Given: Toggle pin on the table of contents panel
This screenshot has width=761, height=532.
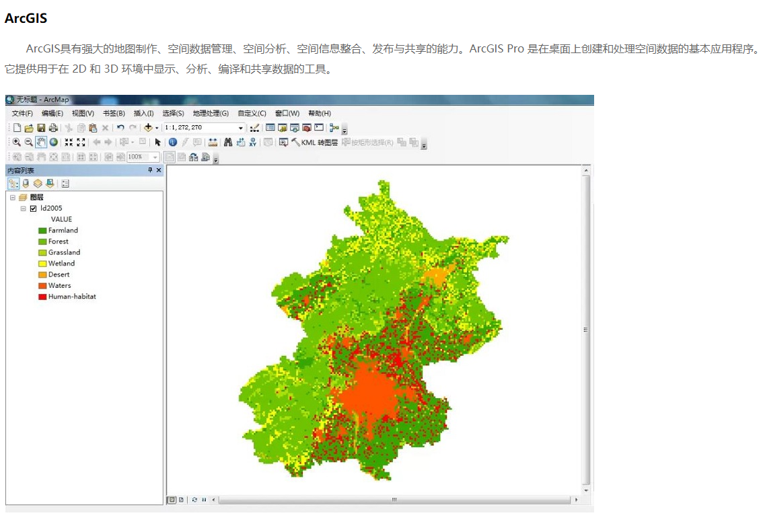Looking at the screenshot, I should point(150,171).
